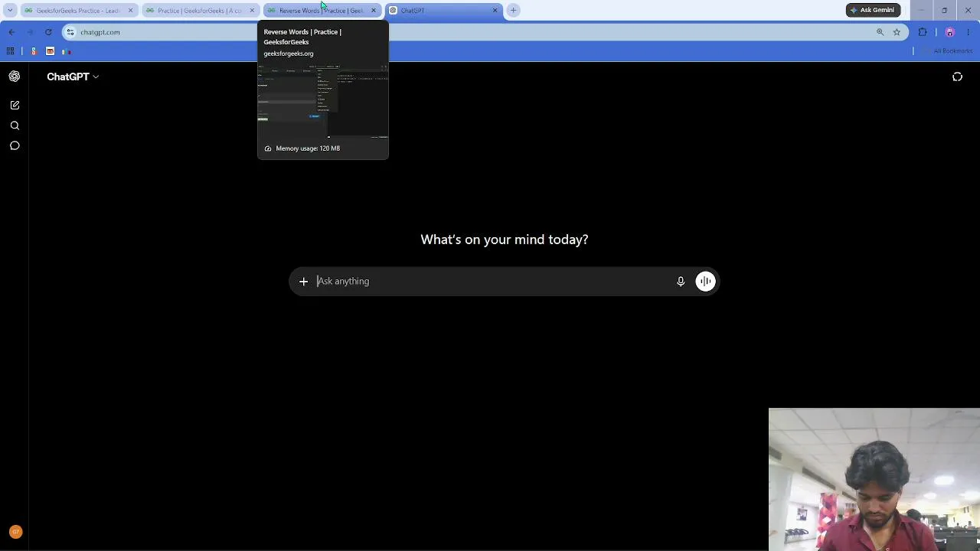Click the zoom magnifier icon in address bar
980x551 pixels.
[880, 32]
